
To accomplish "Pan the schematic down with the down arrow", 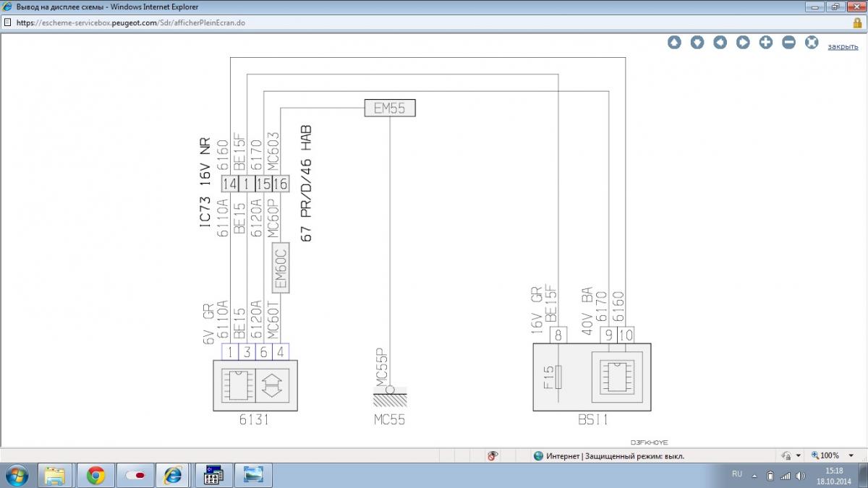I will [x=697, y=43].
